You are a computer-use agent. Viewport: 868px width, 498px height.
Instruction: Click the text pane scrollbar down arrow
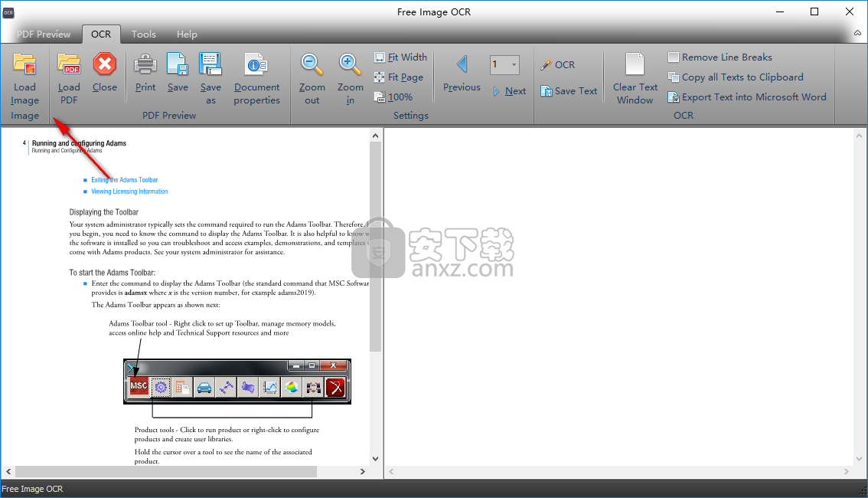point(859,459)
